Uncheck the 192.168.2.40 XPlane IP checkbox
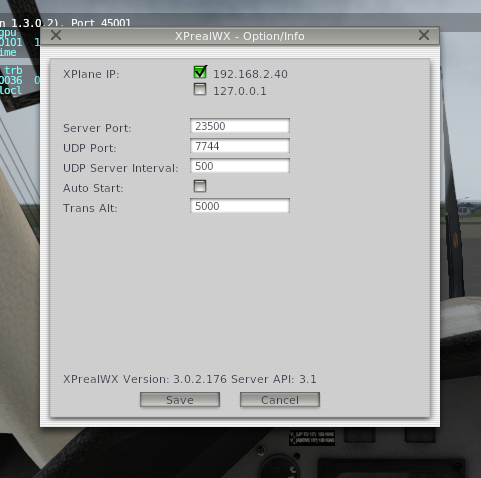Image resolution: width=481 pixels, height=478 pixels. pos(200,72)
